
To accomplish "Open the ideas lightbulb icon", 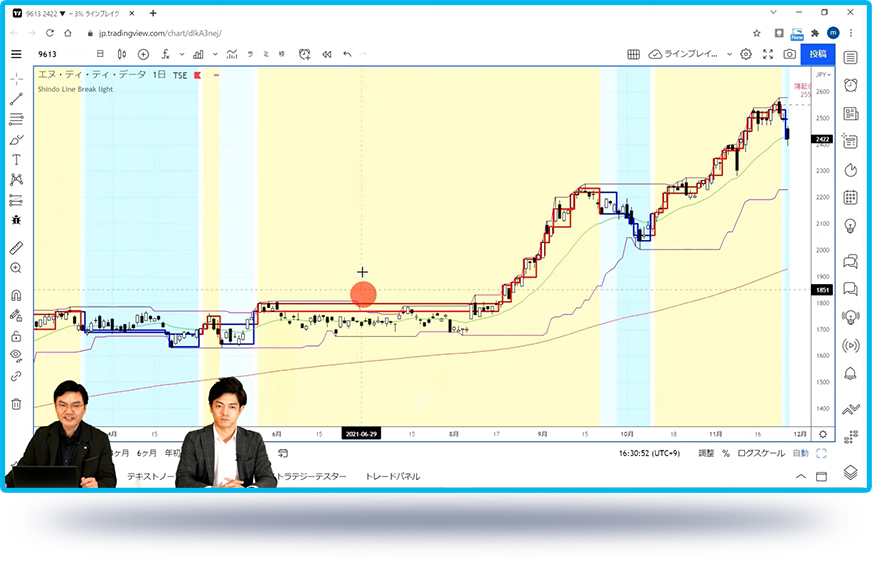I will click(x=850, y=226).
